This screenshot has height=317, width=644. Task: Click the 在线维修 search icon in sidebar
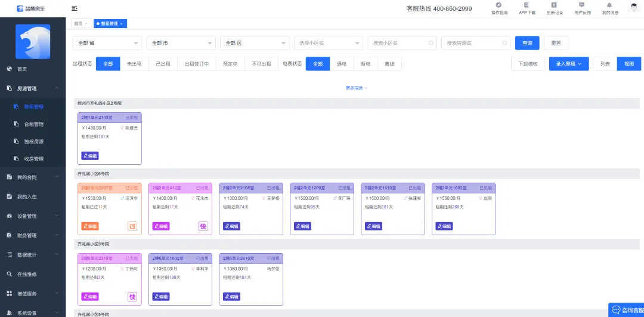click(10, 274)
